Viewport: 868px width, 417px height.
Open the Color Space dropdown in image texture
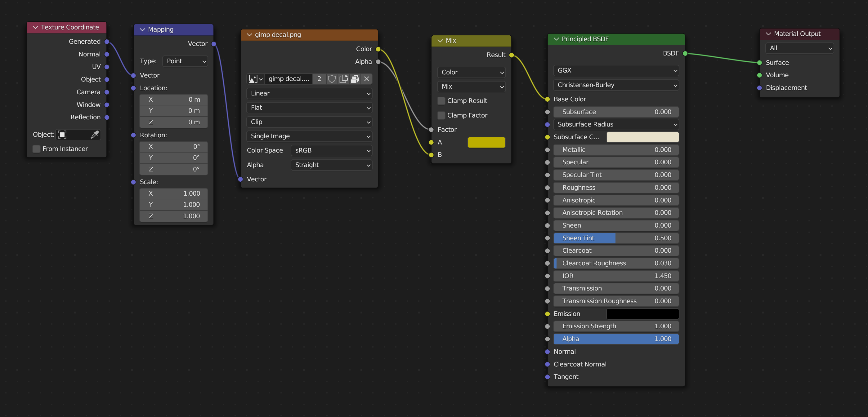click(330, 150)
